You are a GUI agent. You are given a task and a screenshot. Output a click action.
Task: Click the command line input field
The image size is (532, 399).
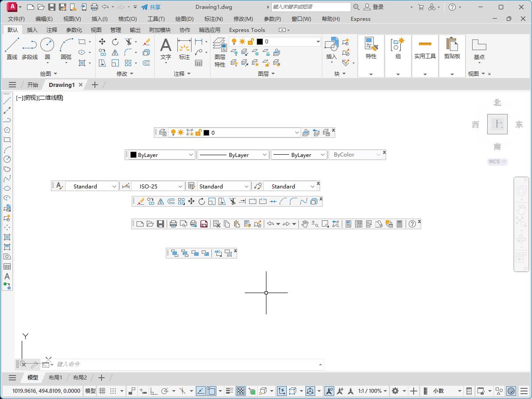click(x=186, y=364)
